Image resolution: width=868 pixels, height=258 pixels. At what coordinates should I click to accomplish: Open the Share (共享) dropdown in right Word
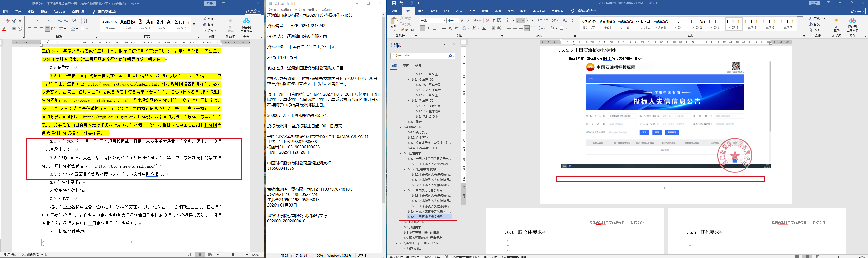[857, 11]
